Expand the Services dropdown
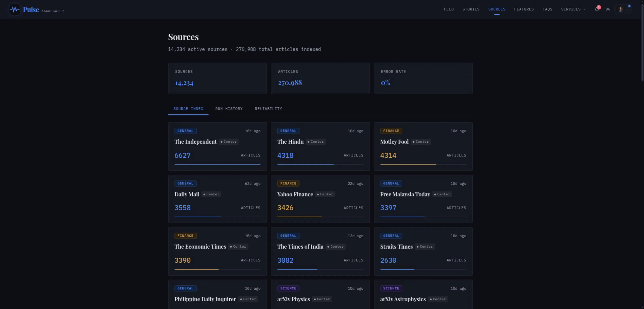 coord(573,9)
